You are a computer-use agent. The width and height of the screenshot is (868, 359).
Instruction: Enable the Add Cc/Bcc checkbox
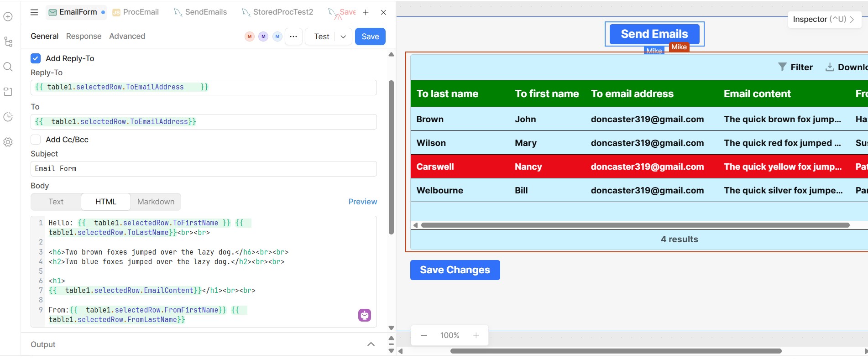tap(36, 140)
